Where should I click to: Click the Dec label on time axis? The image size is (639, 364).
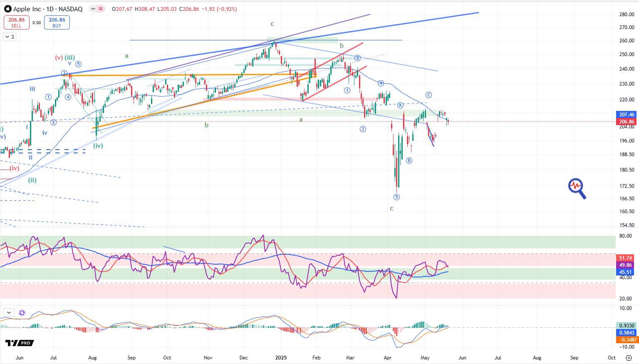click(244, 358)
